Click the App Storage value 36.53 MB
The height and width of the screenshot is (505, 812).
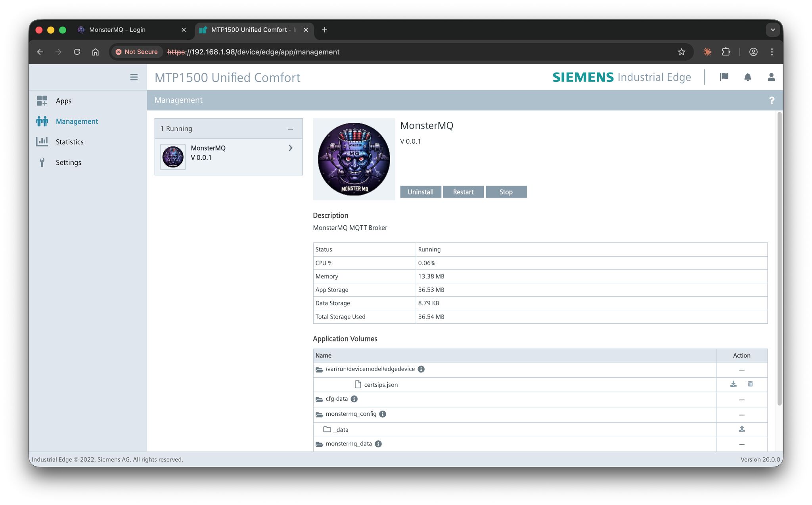(x=431, y=290)
